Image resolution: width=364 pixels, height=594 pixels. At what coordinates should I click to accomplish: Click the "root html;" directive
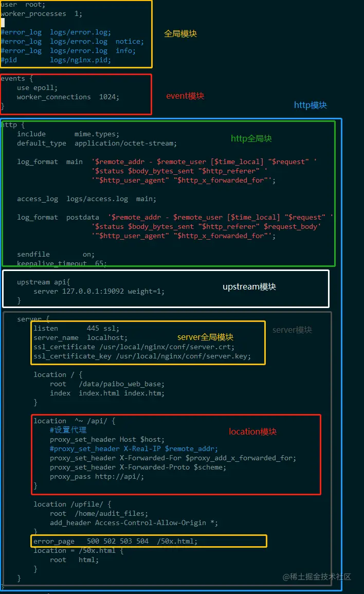point(74,560)
